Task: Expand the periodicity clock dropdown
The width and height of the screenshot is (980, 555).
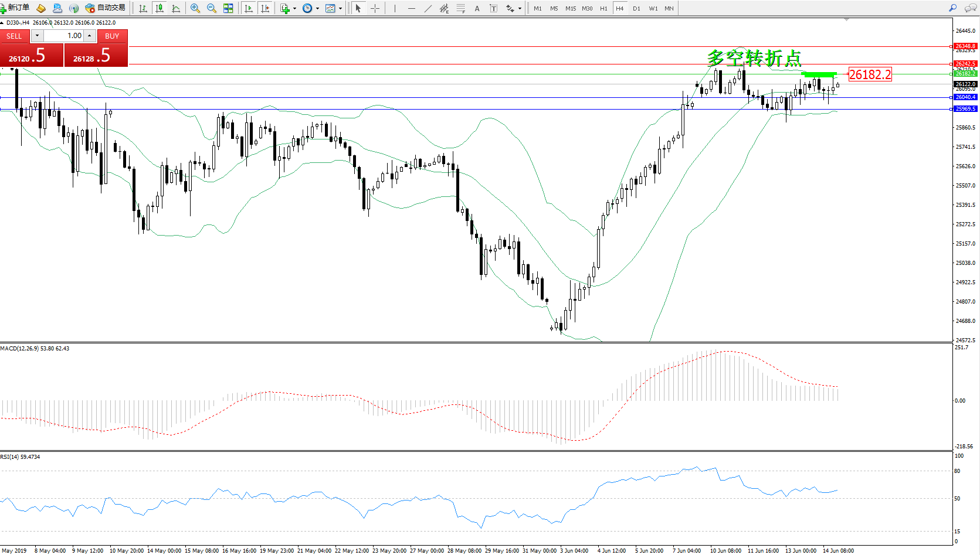Action: (x=317, y=8)
